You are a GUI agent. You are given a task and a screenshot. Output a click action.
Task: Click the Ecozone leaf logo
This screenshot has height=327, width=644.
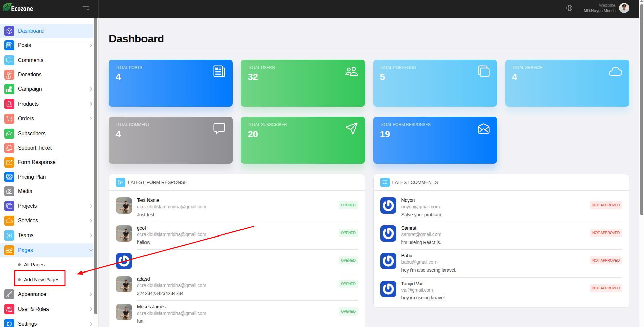(18, 8)
